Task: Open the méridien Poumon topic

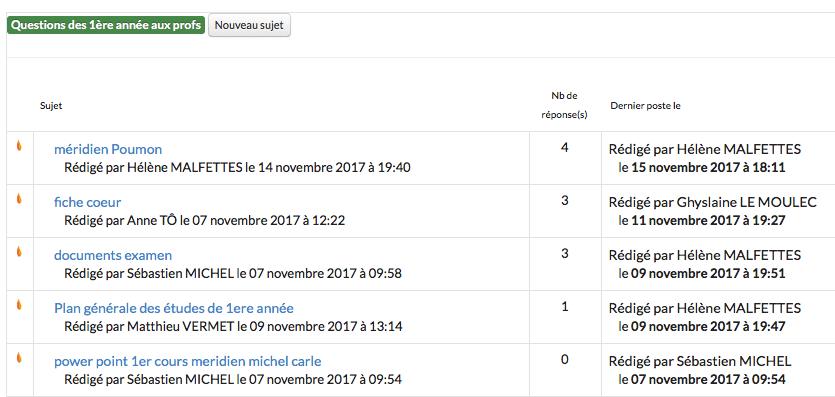Action: click(x=108, y=150)
